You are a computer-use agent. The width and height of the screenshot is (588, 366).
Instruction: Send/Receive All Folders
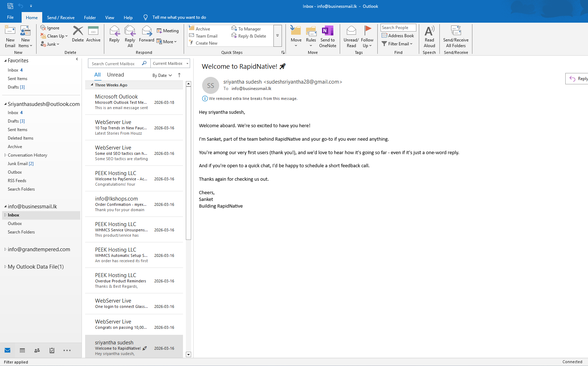point(456,36)
